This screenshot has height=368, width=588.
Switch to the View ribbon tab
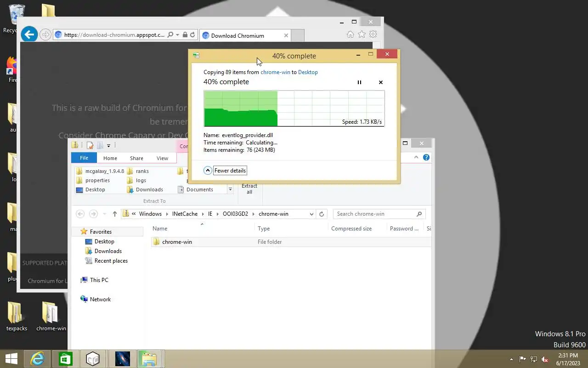[162, 158]
